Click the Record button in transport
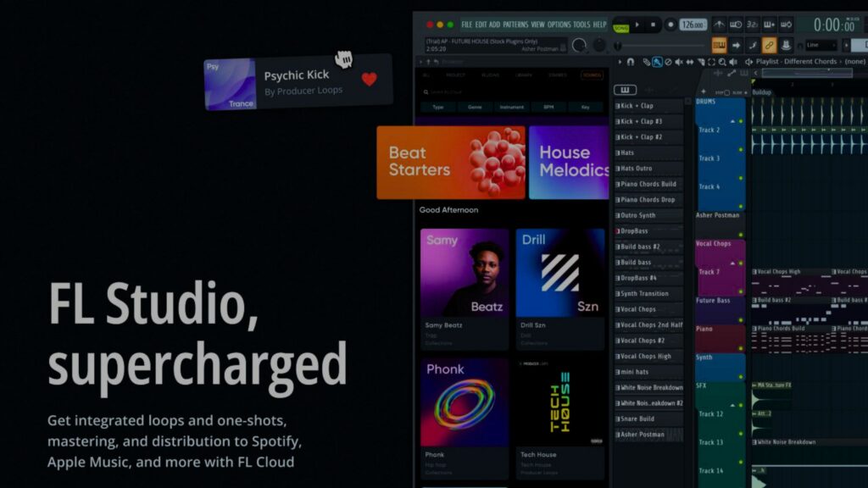 point(670,25)
